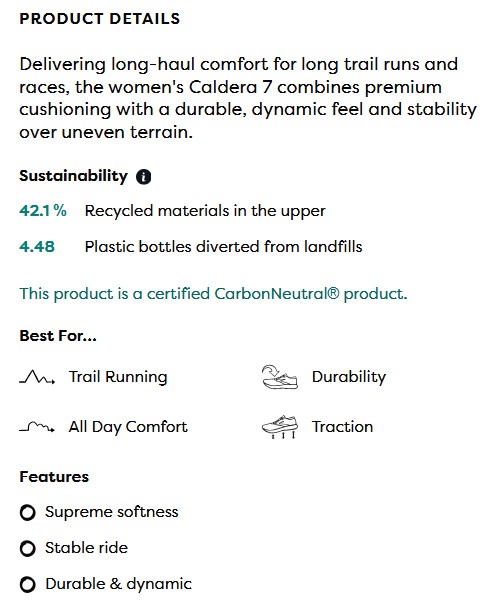Click the All Day Comfort label

[128, 427]
